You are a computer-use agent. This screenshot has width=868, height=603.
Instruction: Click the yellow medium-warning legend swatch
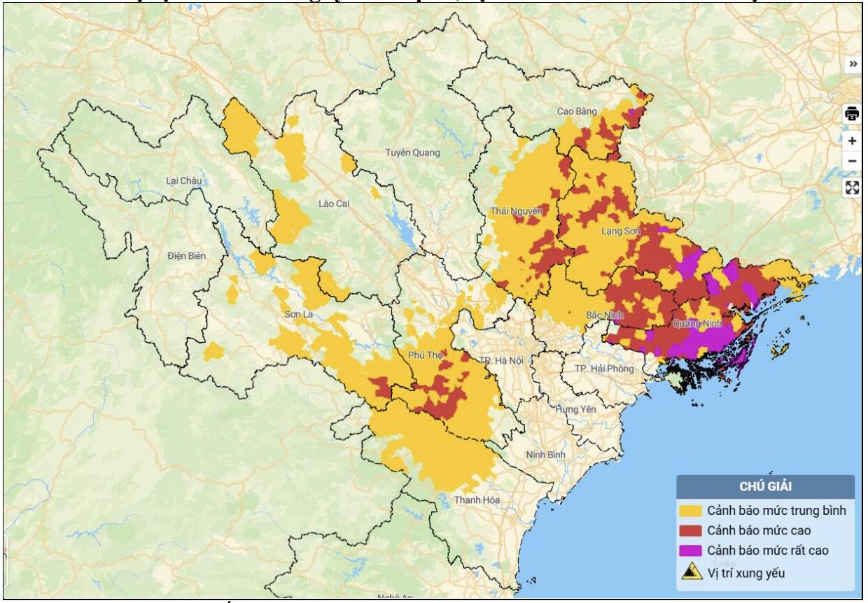[691, 511]
